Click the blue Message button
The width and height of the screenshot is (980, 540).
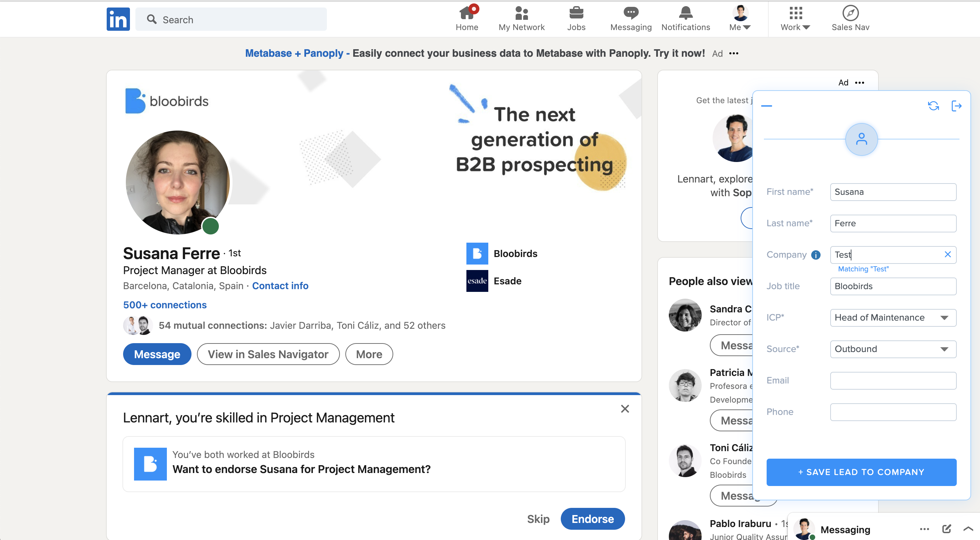pos(157,354)
